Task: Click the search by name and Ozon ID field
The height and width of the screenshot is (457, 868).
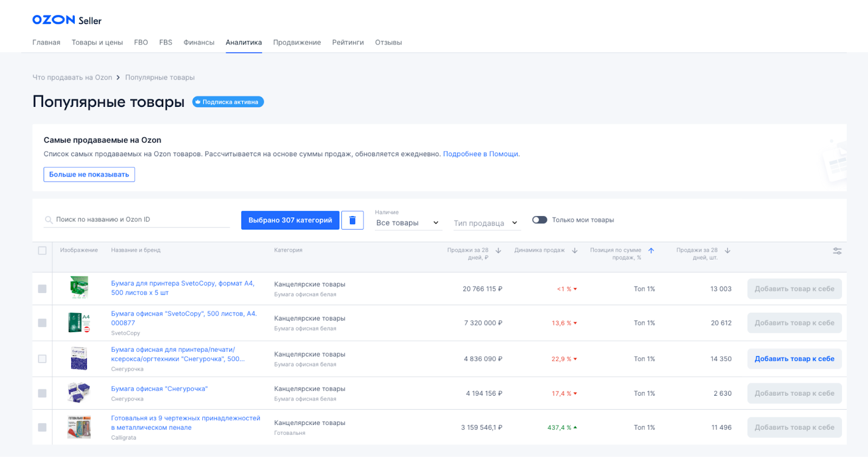Action: click(x=137, y=219)
